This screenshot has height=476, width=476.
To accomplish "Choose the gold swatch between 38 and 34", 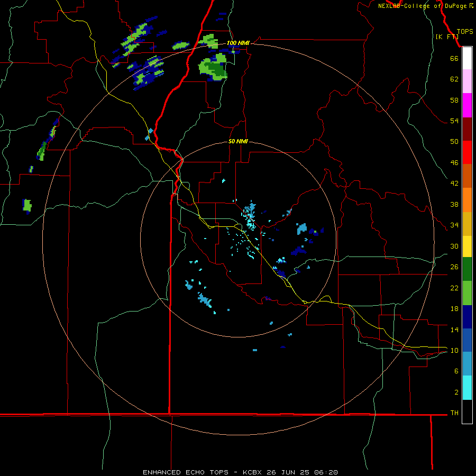I will (x=467, y=224).
